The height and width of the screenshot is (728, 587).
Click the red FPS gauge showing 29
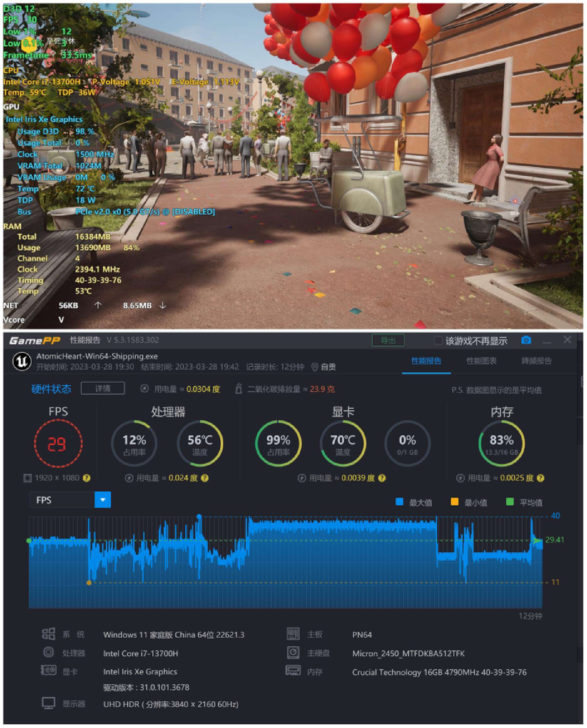58,444
